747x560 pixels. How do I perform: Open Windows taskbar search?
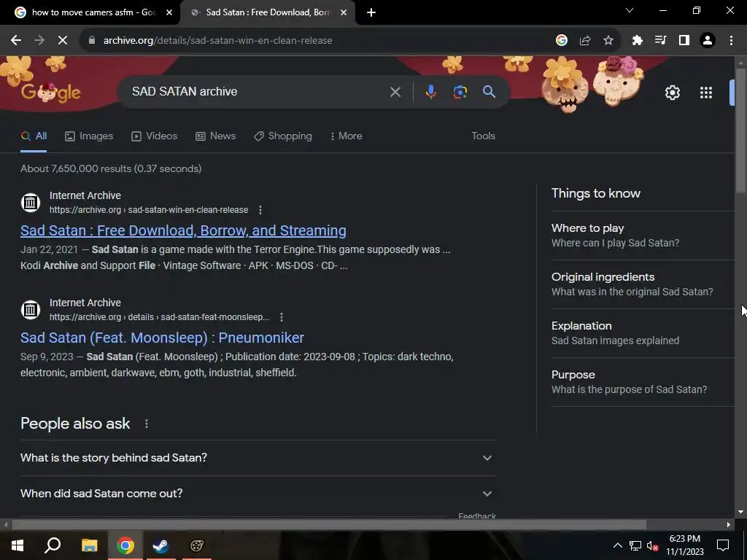(53, 545)
